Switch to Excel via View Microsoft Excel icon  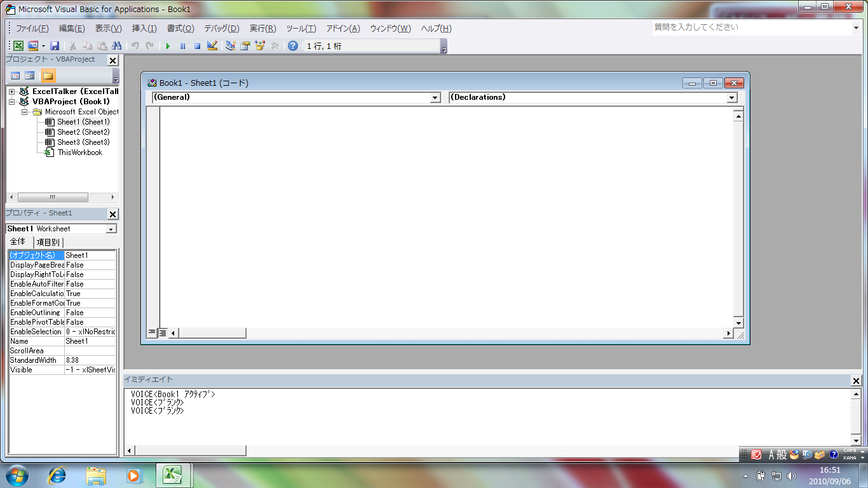[18, 46]
